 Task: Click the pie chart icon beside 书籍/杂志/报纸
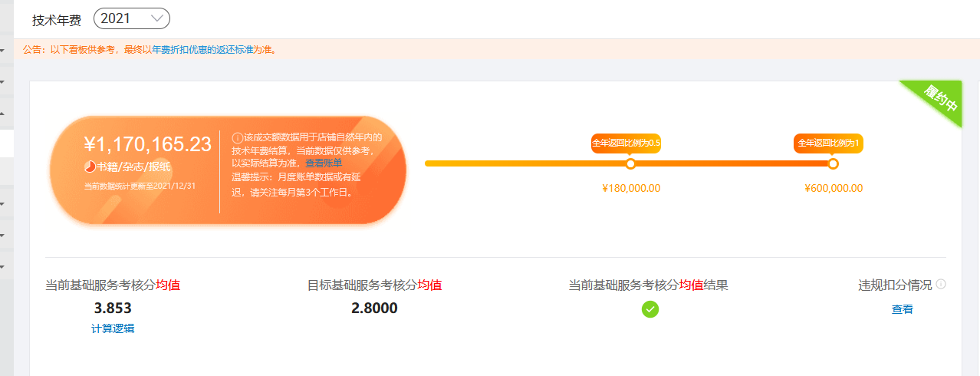click(x=89, y=167)
